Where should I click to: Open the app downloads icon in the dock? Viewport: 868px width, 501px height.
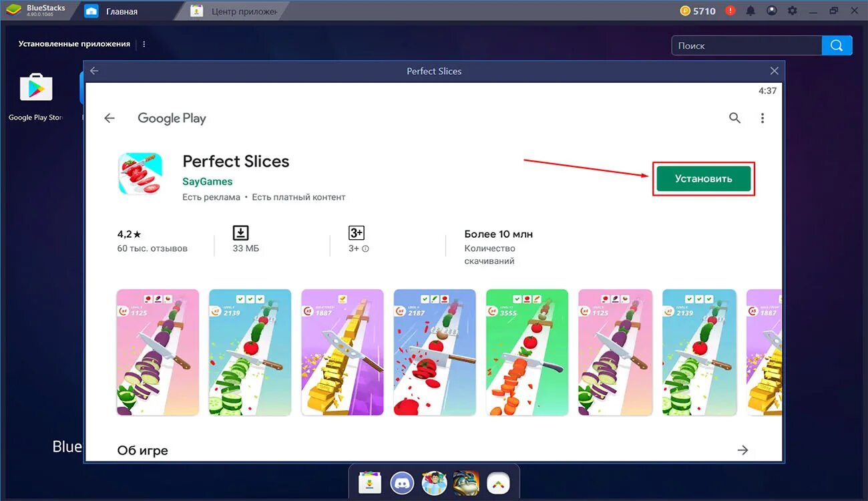[x=370, y=482]
